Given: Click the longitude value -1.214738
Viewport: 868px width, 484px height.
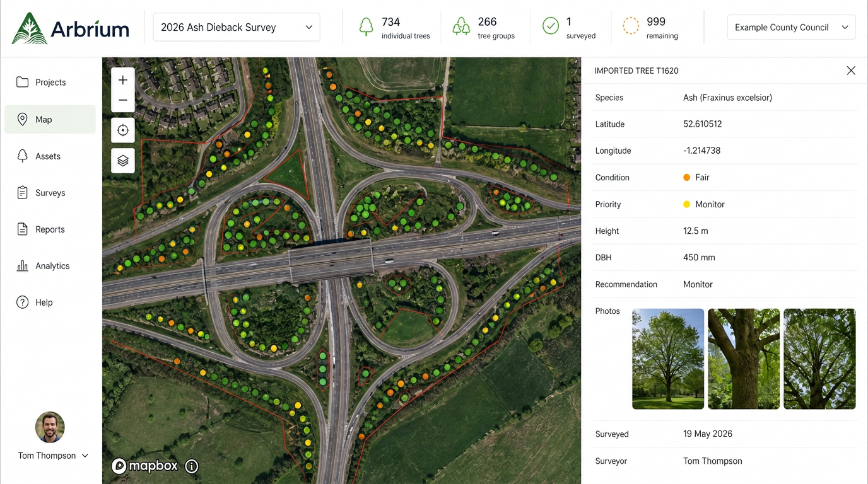Looking at the screenshot, I should 701,151.
